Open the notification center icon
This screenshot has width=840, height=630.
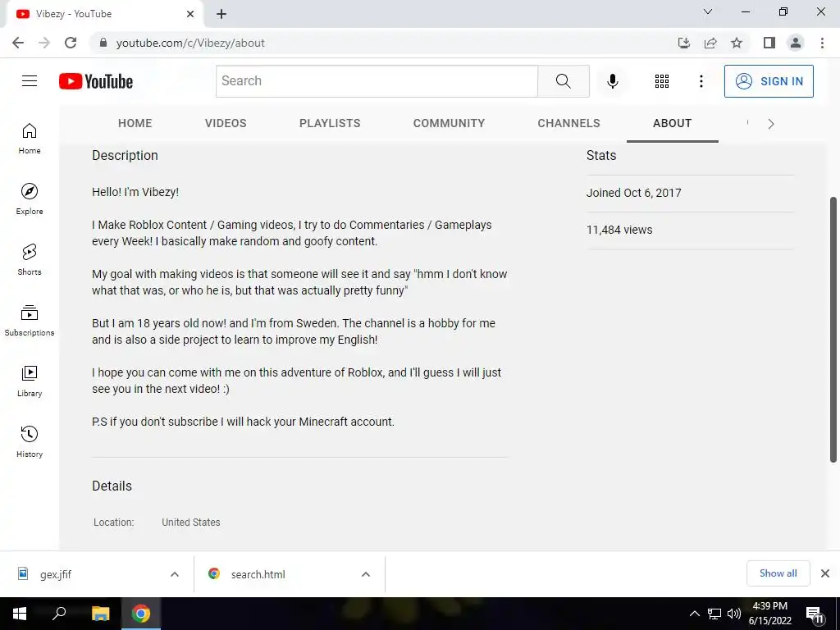pos(815,614)
